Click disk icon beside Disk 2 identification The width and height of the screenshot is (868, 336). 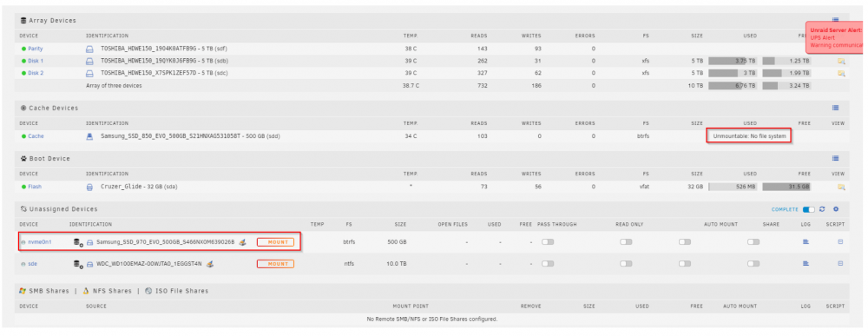click(89, 73)
